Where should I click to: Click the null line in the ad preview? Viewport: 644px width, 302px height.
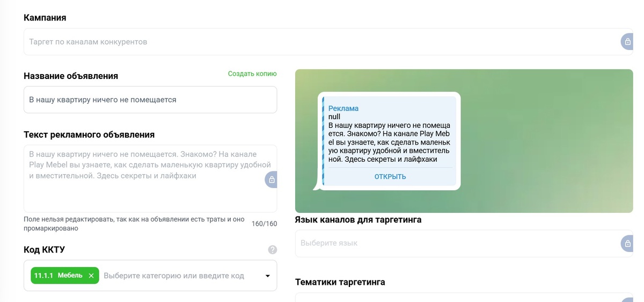coord(334,117)
